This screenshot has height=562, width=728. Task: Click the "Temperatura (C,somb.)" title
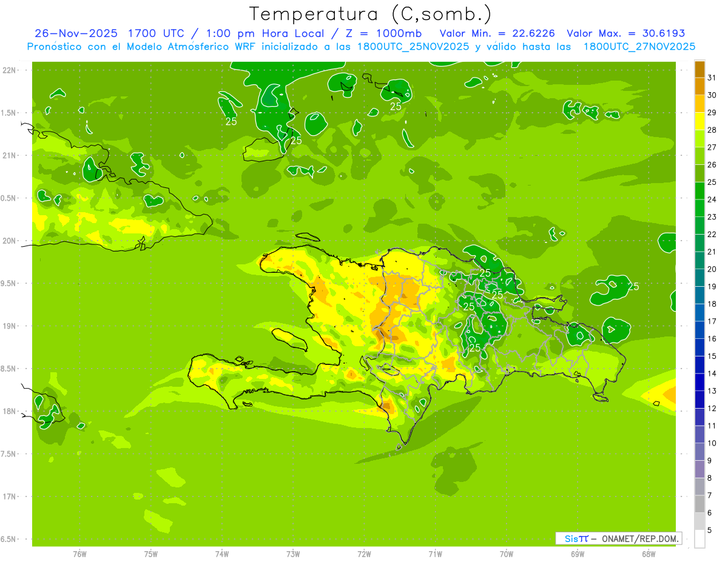pyautogui.click(x=371, y=15)
